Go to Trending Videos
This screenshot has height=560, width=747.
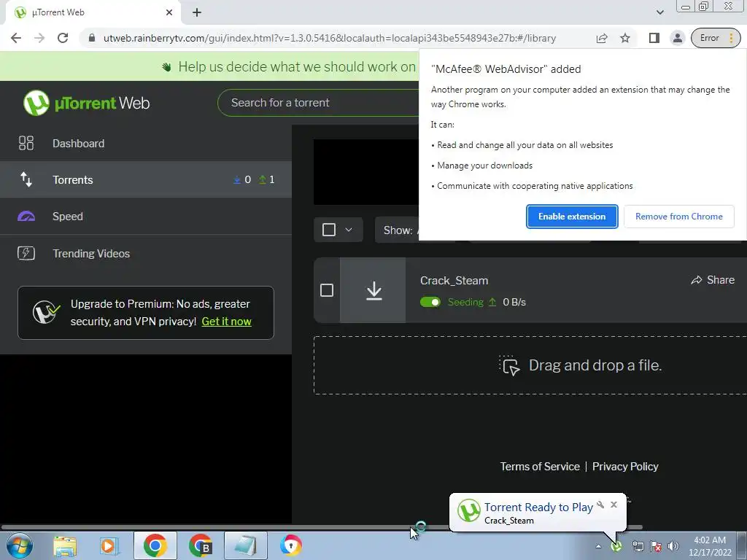point(146,253)
